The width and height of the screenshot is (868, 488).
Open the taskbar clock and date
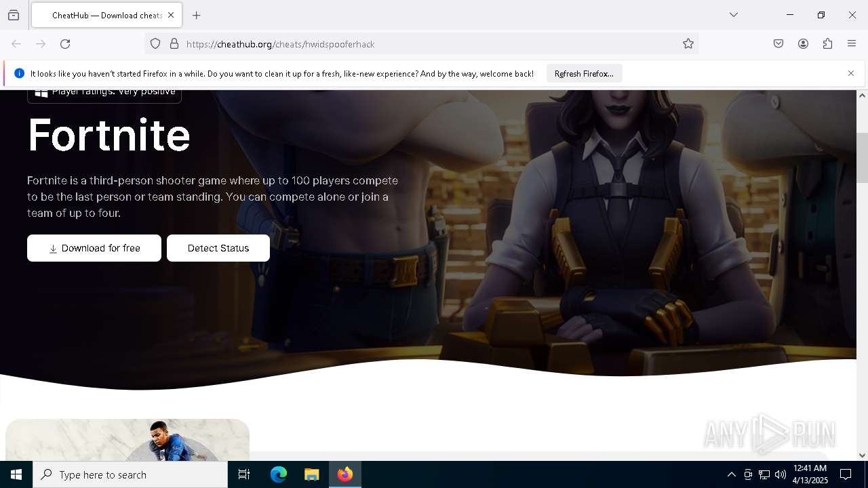point(810,474)
